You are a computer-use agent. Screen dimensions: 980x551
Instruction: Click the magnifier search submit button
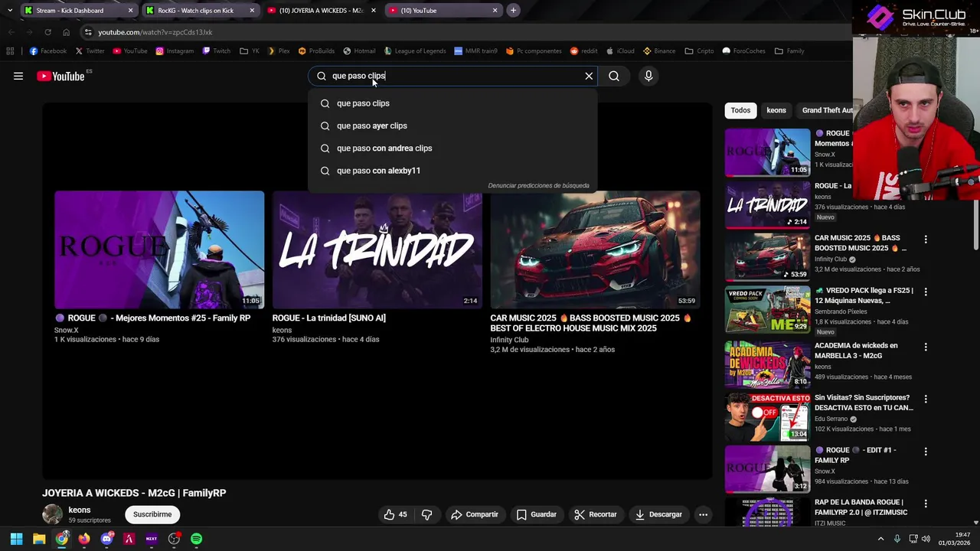(614, 76)
